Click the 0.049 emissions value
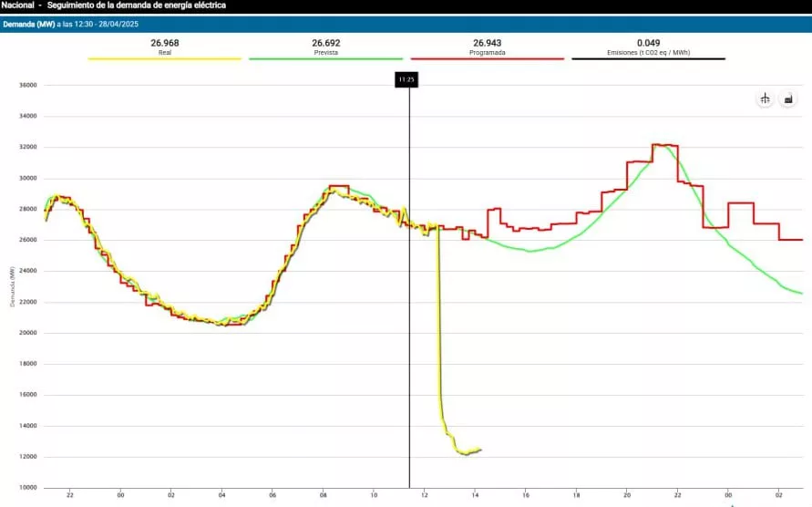 pos(648,43)
